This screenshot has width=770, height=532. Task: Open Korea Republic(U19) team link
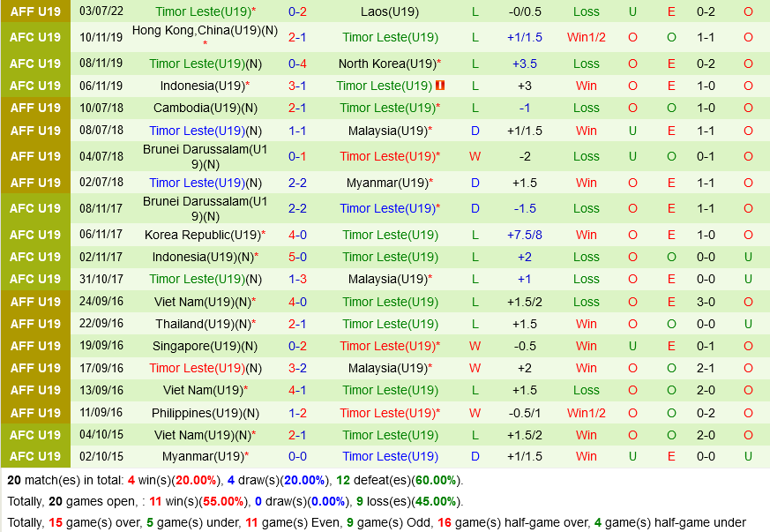pyautogui.click(x=202, y=235)
